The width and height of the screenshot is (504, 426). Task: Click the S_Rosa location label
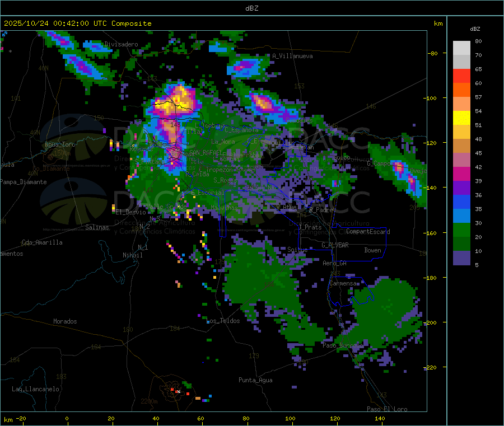[x=225, y=180]
